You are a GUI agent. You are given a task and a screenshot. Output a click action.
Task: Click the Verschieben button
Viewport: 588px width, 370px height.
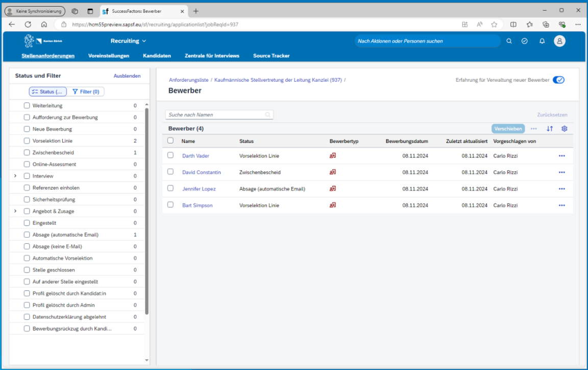(507, 129)
